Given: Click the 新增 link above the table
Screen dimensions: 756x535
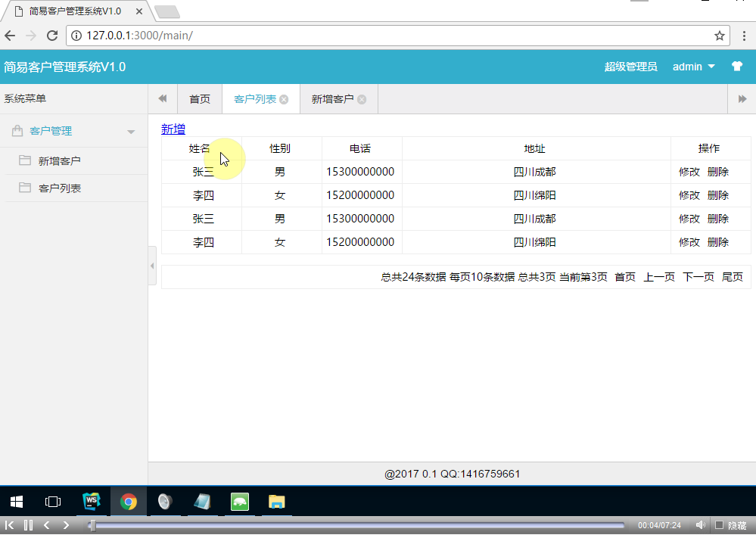Looking at the screenshot, I should (173, 129).
